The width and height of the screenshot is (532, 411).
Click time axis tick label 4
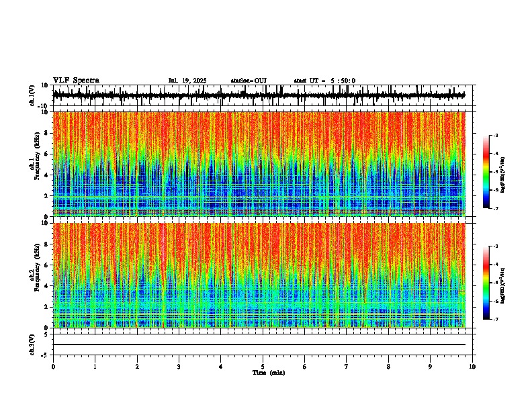pyautogui.click(x=221, y=367)
